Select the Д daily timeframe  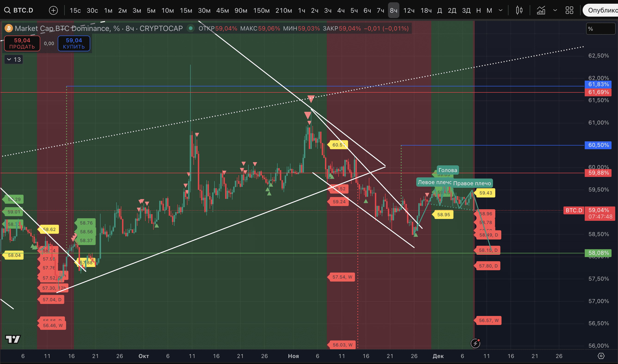(x=440, y=10)
